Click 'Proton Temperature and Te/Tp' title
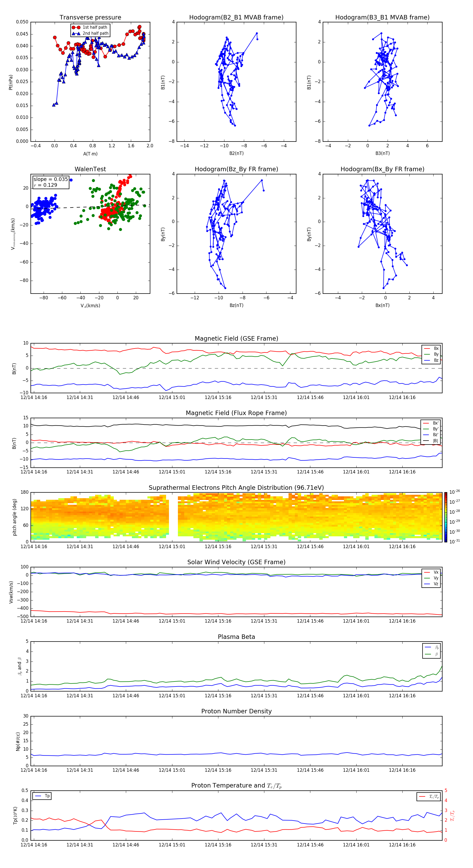Viewport: 473px width, 868px height. point(236,786)
